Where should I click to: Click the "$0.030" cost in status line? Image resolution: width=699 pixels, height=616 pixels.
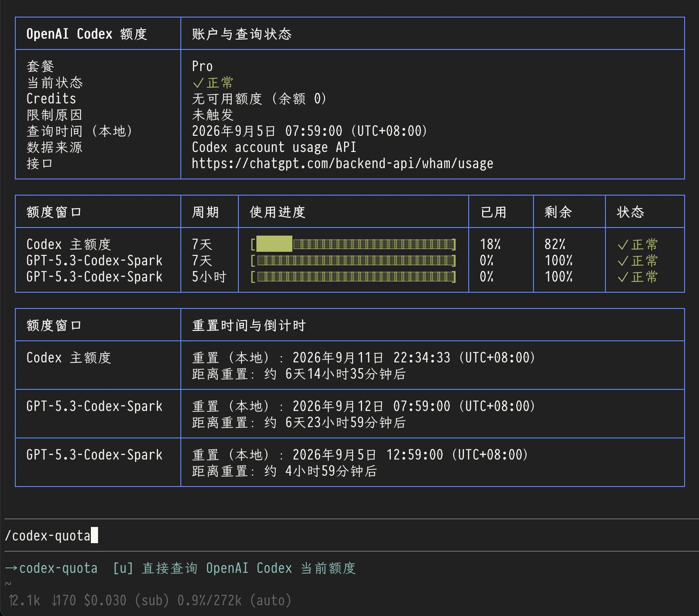pyautogui.click(x=105, y=600)
